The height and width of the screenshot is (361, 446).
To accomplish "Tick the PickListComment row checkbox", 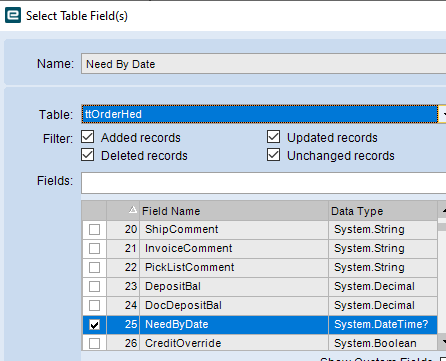I will coord(94,267).
